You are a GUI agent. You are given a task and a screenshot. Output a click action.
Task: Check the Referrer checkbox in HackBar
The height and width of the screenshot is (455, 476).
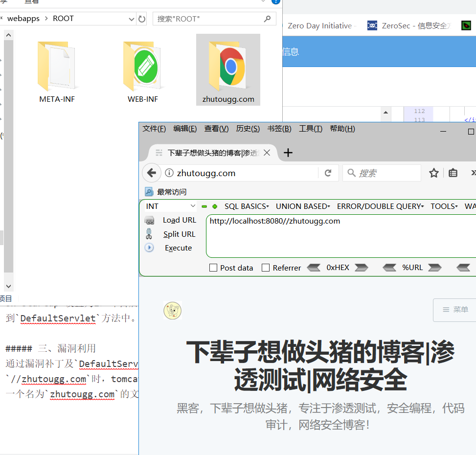click(x=266, y=267)
